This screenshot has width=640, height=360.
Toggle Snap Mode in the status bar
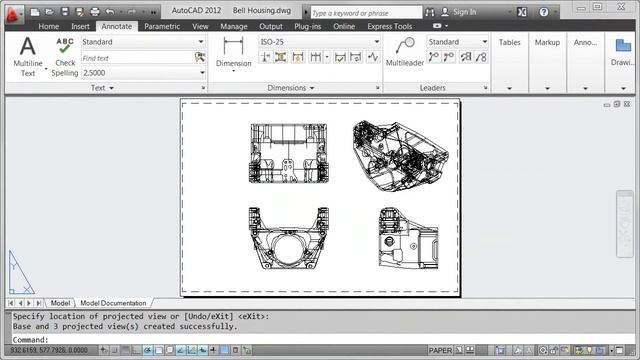point(115,350)
